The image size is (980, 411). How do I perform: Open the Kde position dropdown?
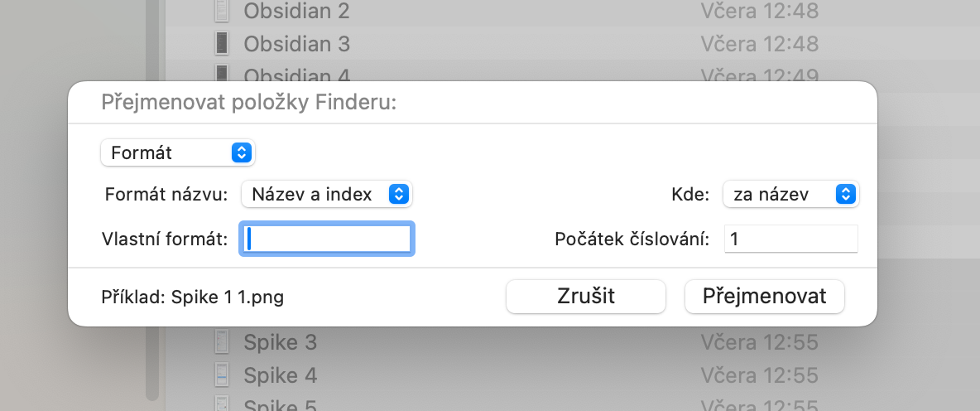[790, 195]
